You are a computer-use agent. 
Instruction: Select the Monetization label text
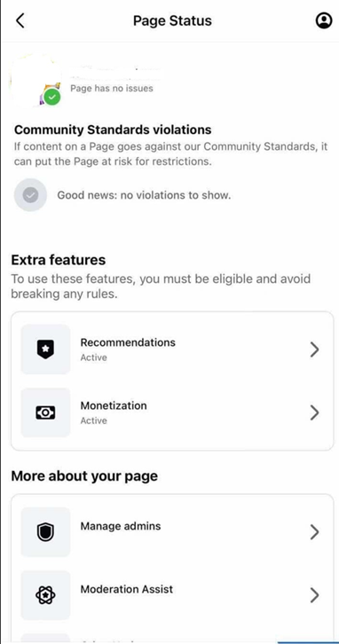[114, 405]
